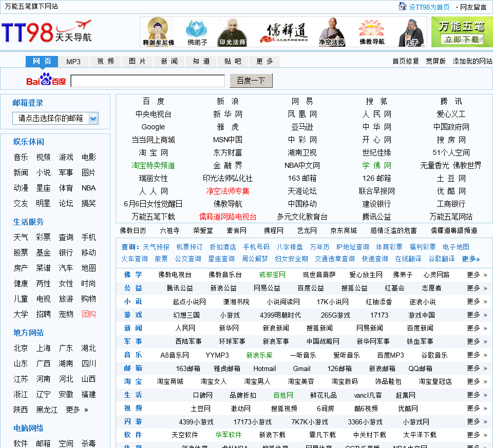Open the 百姓网 green link
The image size is (493, 448).
[283, 395]
